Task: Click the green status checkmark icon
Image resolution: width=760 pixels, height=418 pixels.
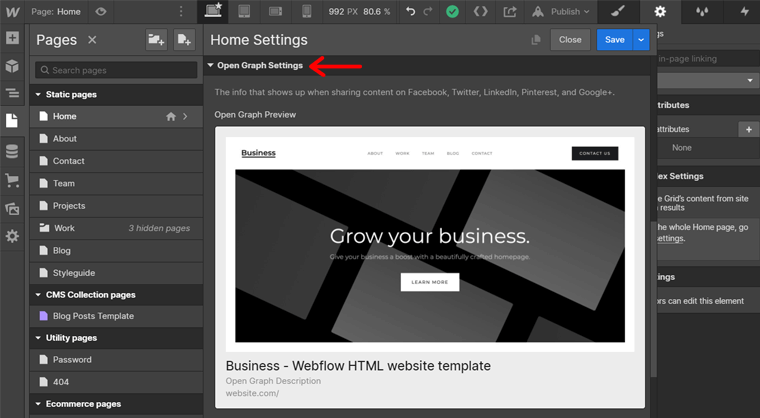Action: click(452, 12)
